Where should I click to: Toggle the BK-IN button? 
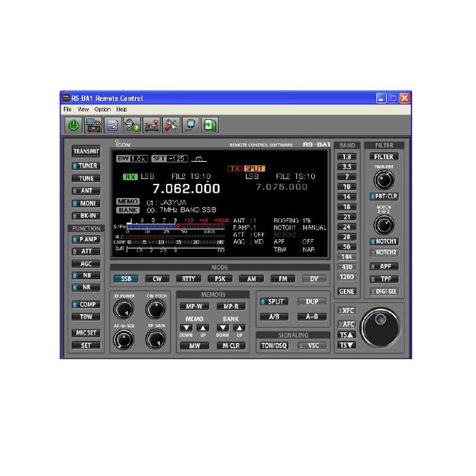(x=86, y=216)
